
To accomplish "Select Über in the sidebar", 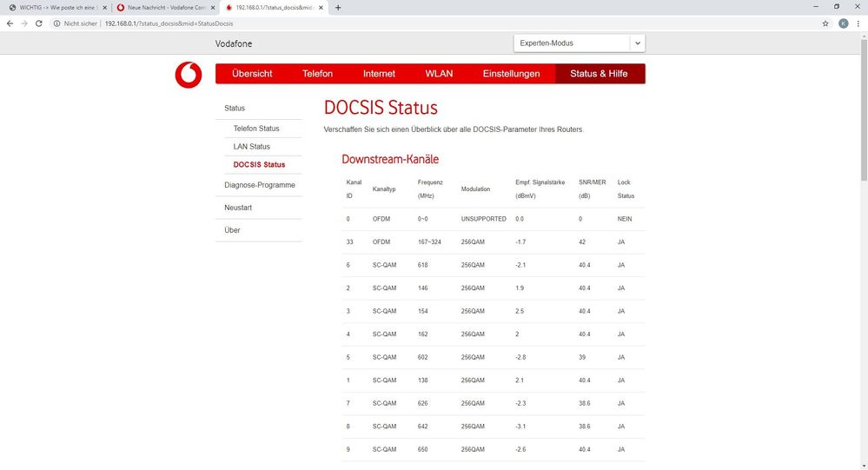I will (x=232, y=229).
